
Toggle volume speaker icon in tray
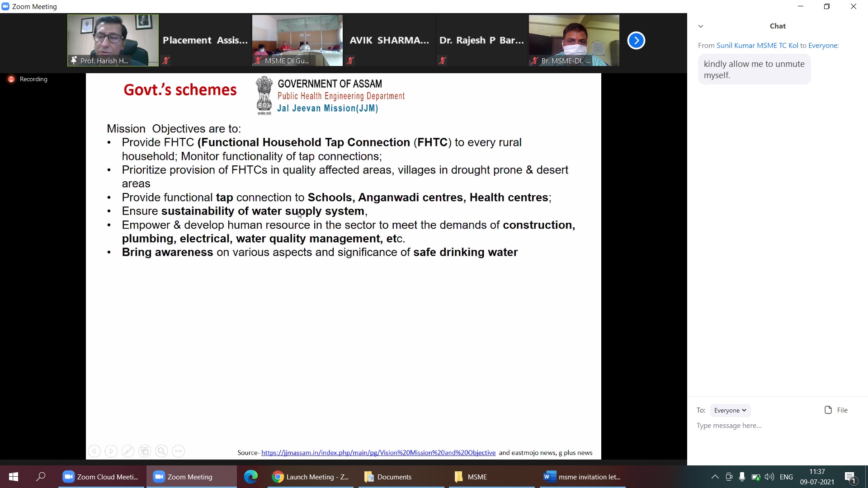coord(769,477)
